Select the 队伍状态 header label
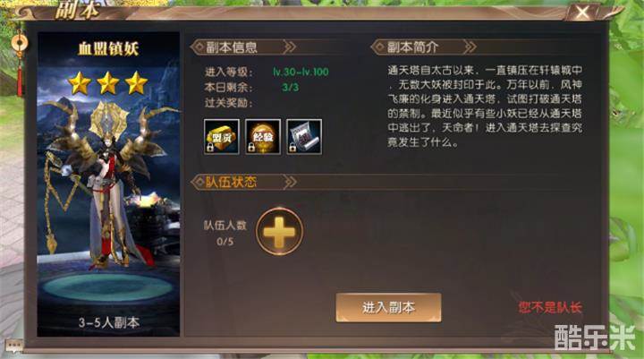644x359 pixels. coord(232,182)
